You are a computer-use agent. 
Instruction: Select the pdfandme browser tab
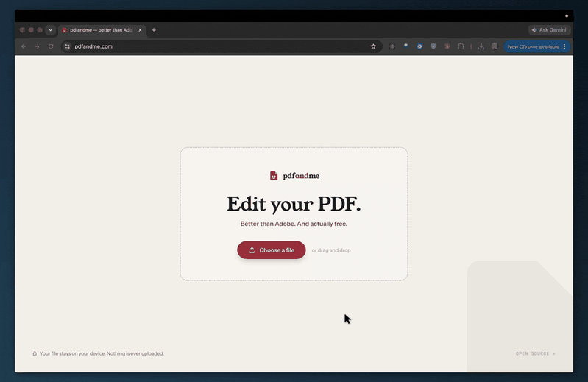pyautogui.click(x=102, y=30)
